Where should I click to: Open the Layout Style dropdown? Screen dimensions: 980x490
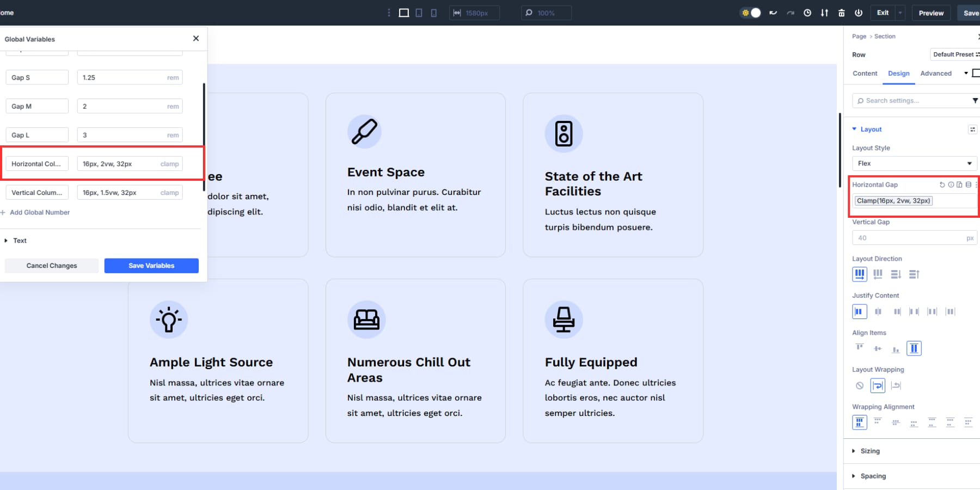point(914,163)
